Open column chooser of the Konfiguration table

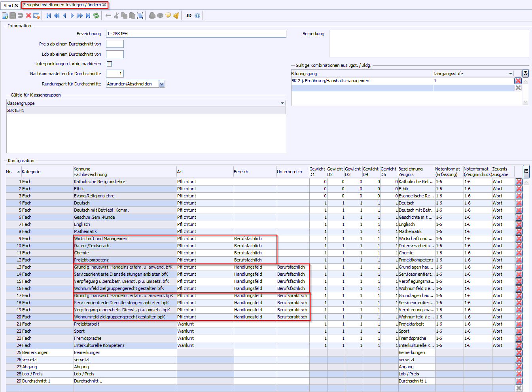tap(526, 171)
